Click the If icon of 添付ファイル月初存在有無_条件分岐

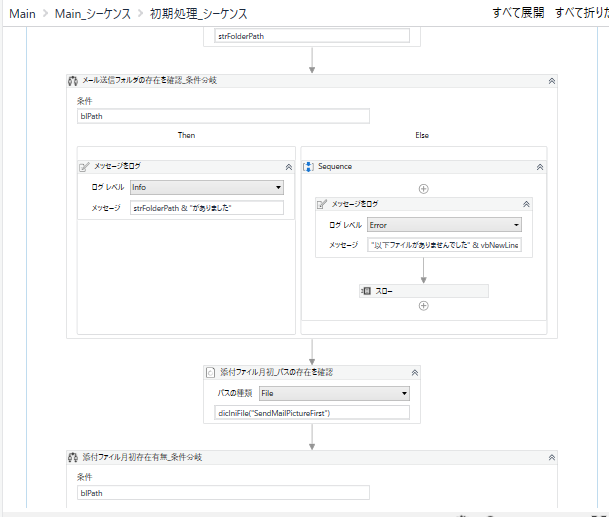coord(73,457)
